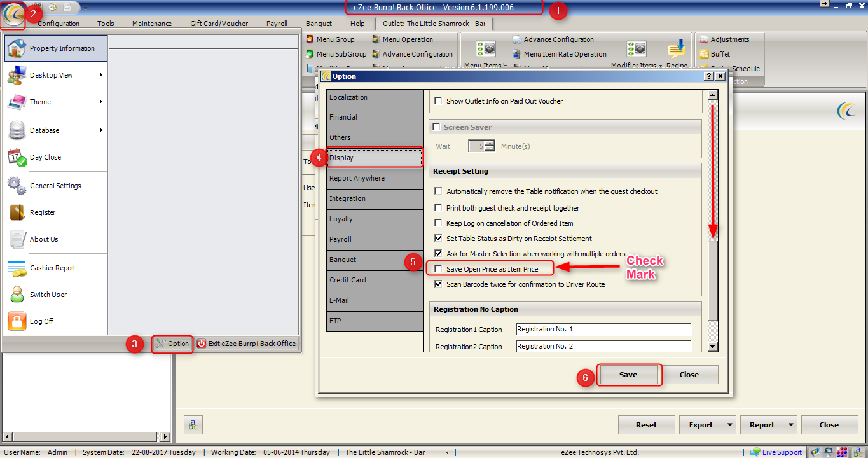Viewport: 868px width, 458px height.
Task: Open the Maintenance menu tab
Action: coord(152,24)
